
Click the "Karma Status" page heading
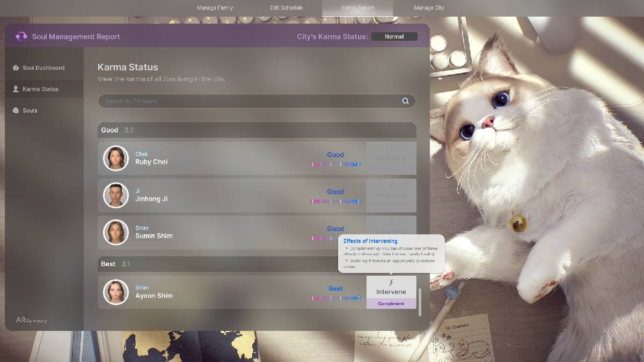pos(128,68)
